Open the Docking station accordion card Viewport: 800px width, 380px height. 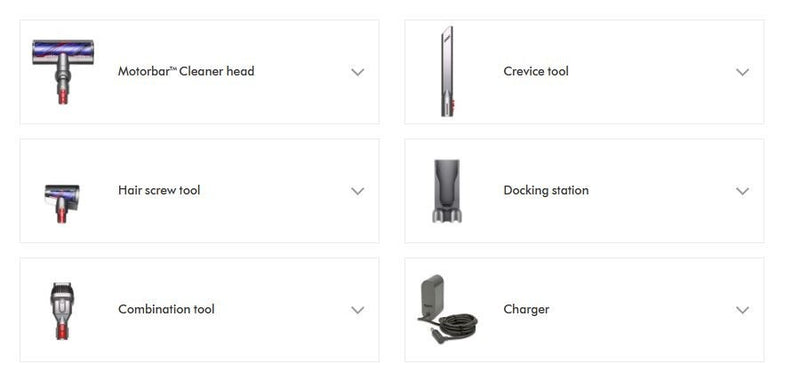584,191
